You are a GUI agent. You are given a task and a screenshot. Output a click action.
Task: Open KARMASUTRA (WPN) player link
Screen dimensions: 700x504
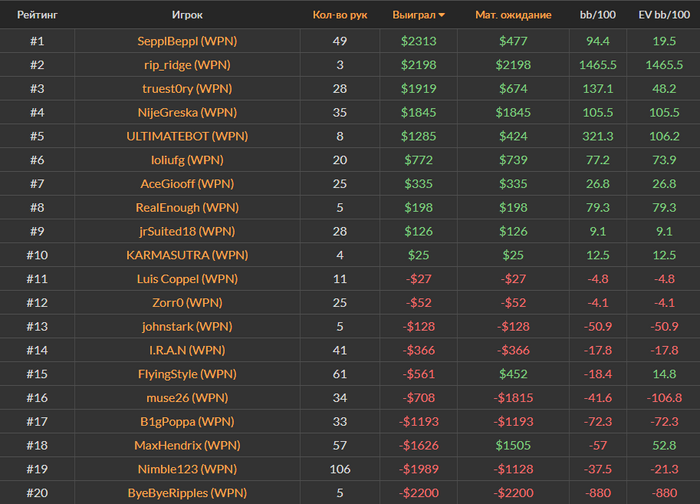pos(187,255)
